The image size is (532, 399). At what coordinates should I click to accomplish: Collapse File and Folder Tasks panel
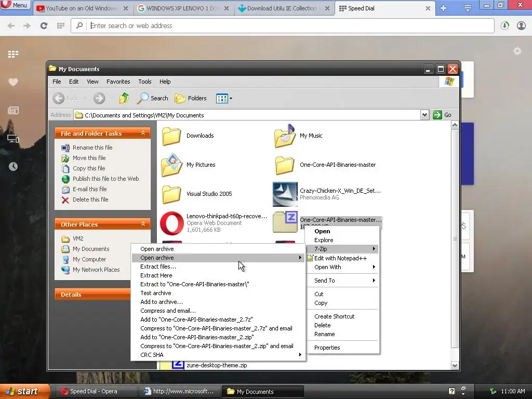click(x=143, y=133)
